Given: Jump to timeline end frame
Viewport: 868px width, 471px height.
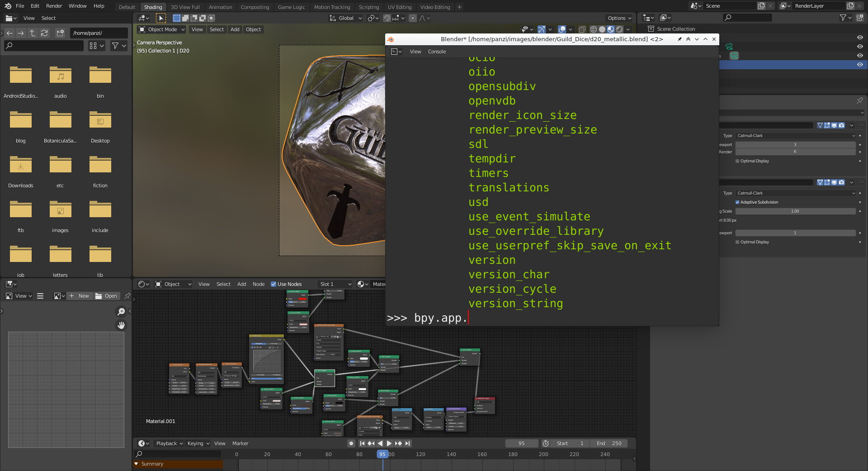Looking at the screenshot, I should [407, 443].
